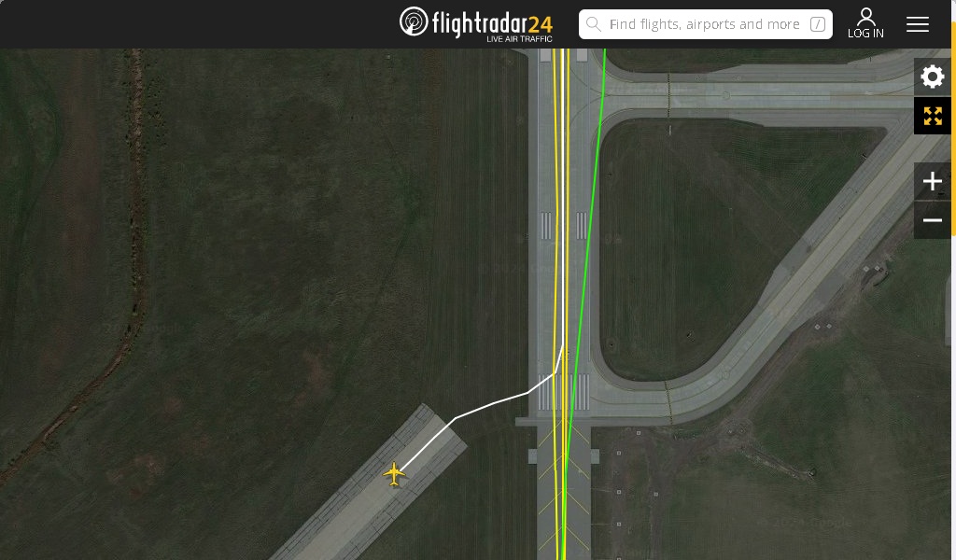Click the slash shortcut badge in search
Viewport: 956px width, 560px height.
pos(818,24)
